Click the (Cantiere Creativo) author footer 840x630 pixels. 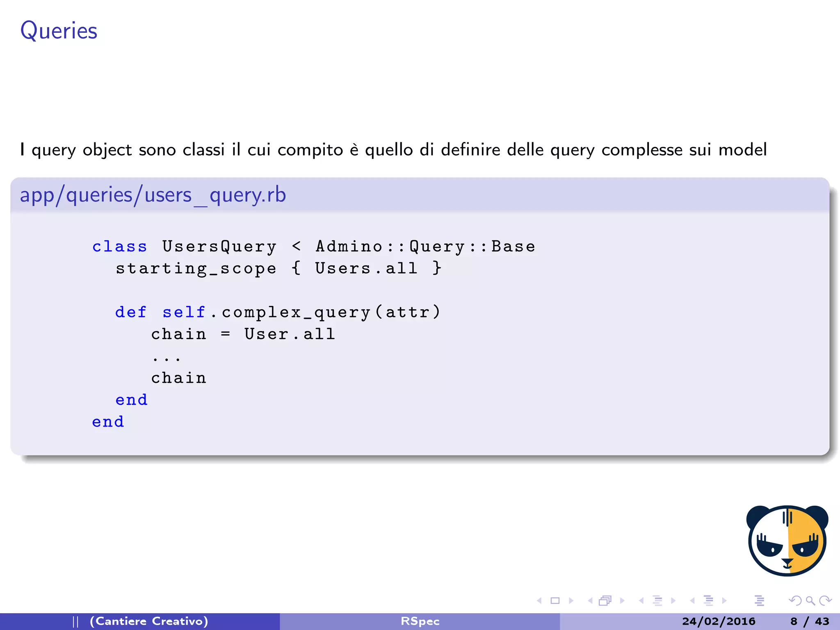coord(149,621)
